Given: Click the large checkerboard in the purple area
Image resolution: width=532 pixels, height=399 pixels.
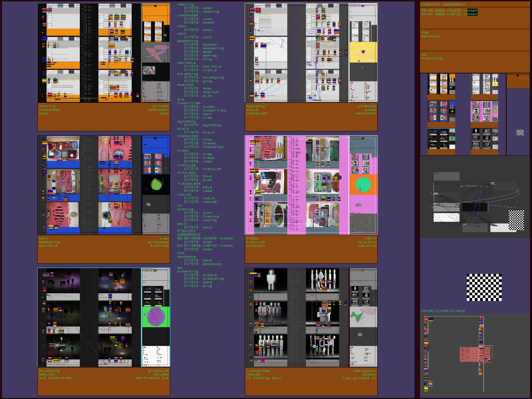Looking at the screenshot, I should [484, 287].
